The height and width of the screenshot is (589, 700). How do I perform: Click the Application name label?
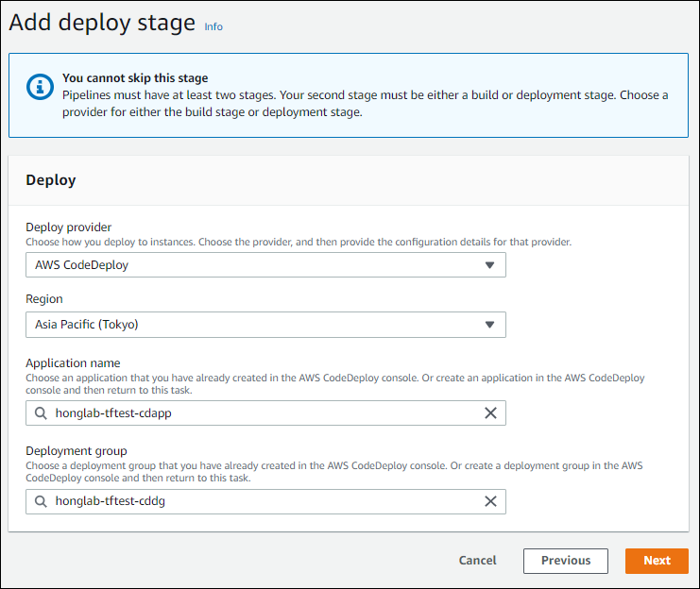[x=74, y=363]
